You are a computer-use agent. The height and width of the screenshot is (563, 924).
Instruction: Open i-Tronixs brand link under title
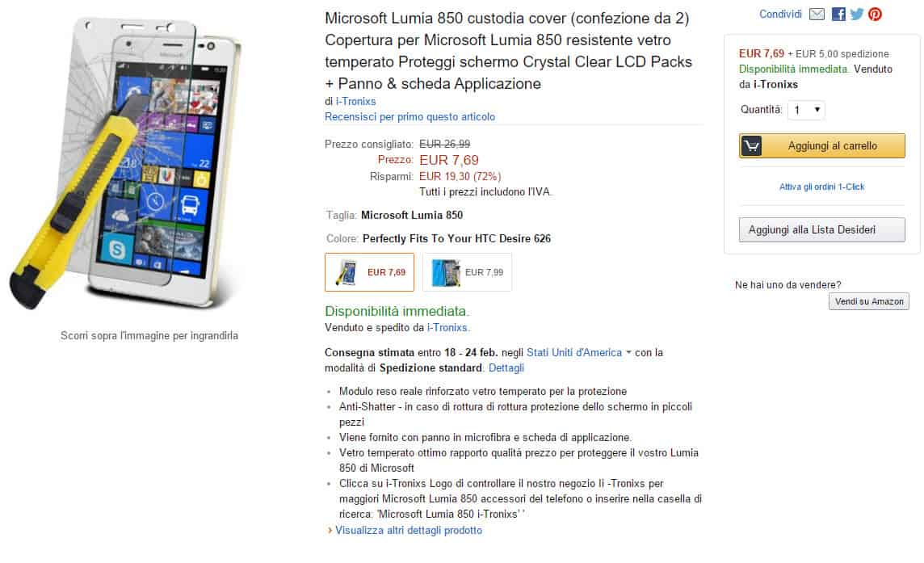355,102
